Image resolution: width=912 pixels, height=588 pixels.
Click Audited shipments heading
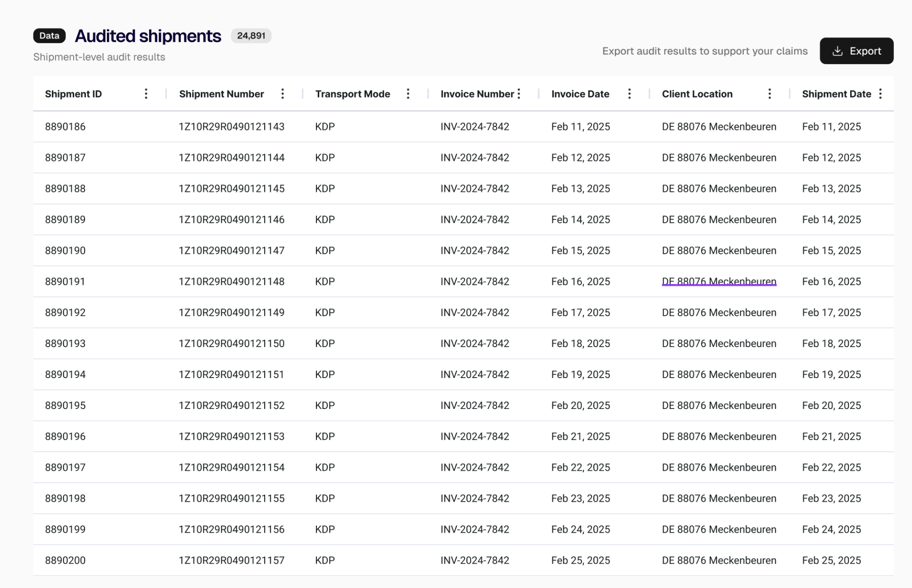click(148, 36)
